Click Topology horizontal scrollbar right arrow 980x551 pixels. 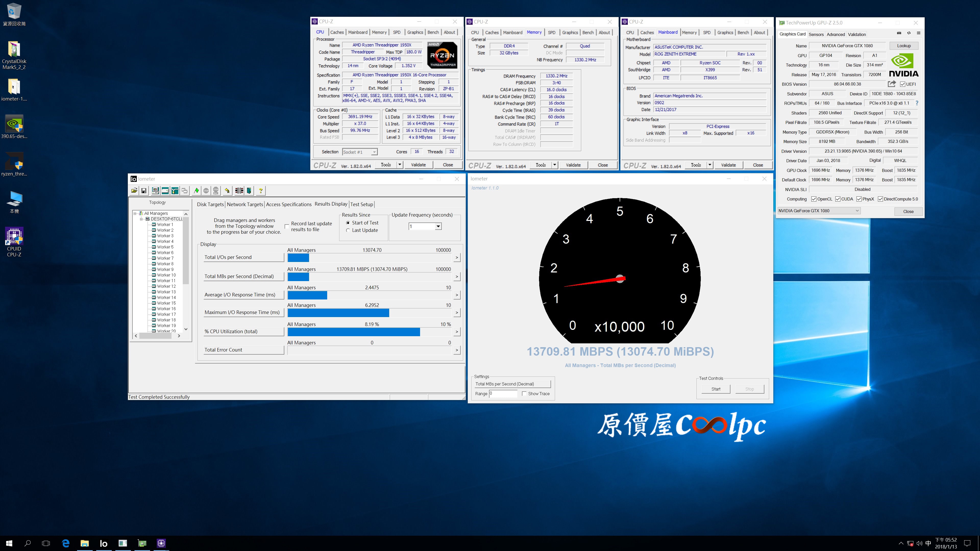point(179,336)
